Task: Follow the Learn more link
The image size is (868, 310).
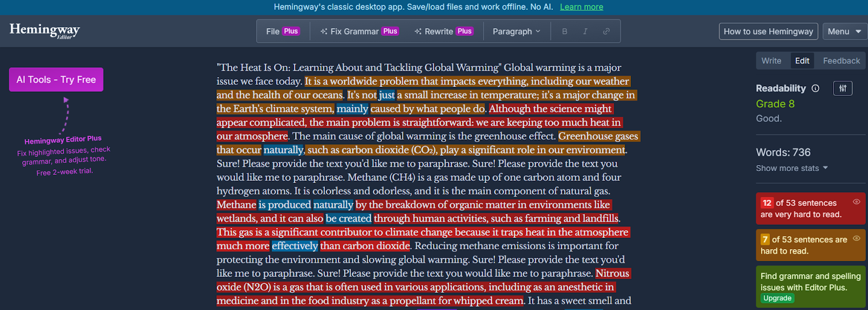Action: 581,7
